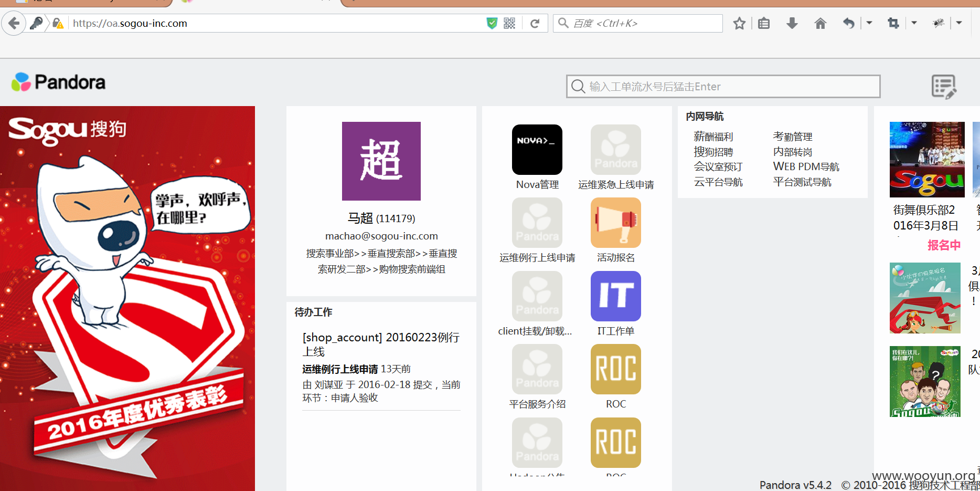Click the 内网导航 section heading

click(705, 116)
